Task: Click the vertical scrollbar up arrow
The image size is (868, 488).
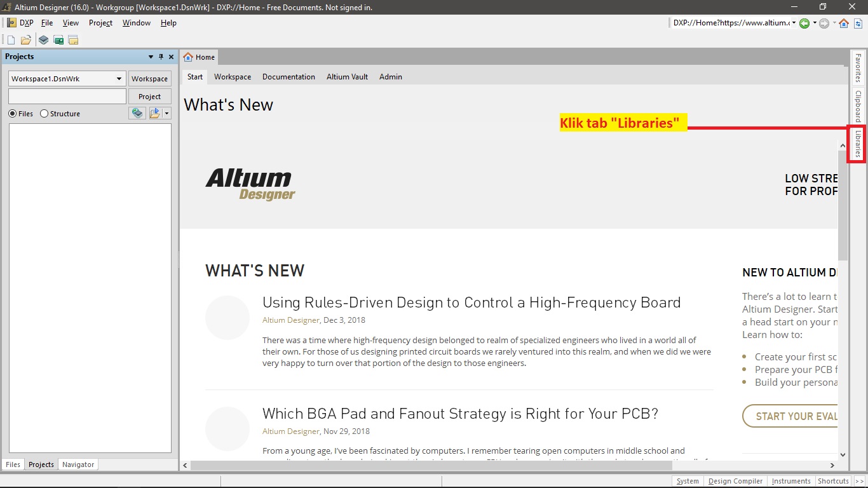Action: click(843, 146)
